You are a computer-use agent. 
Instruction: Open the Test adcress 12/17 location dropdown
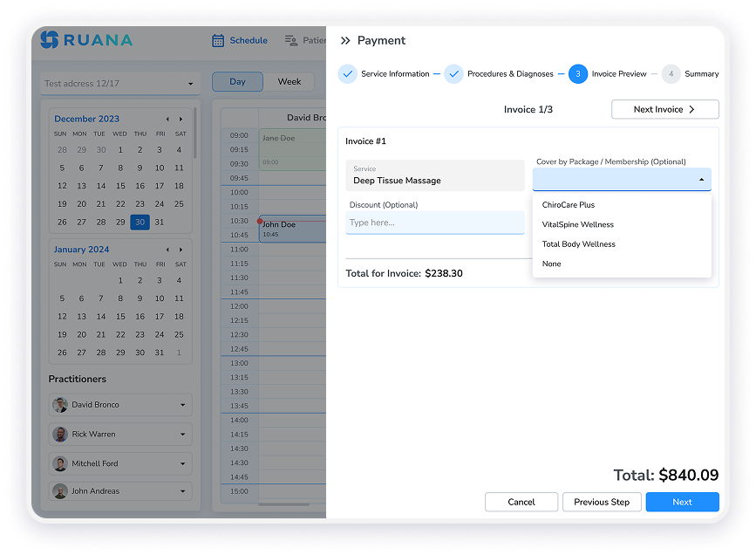(119, 83)
